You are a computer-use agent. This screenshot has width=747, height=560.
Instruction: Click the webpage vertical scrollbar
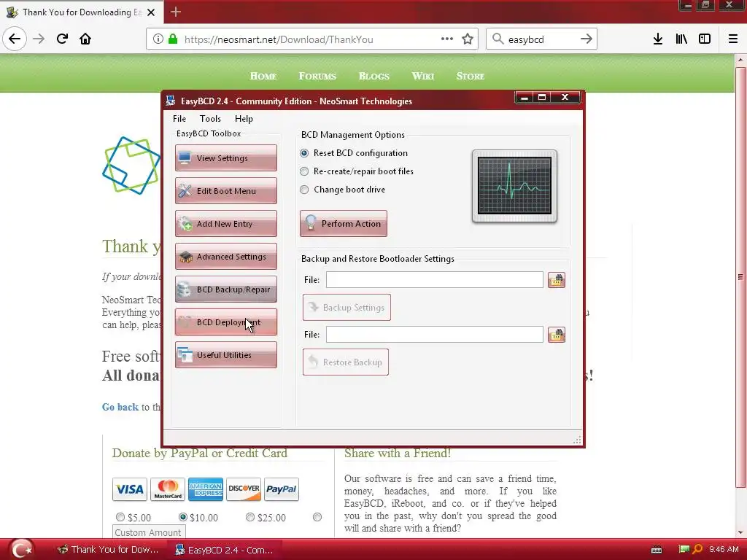(x=740, y=276)
